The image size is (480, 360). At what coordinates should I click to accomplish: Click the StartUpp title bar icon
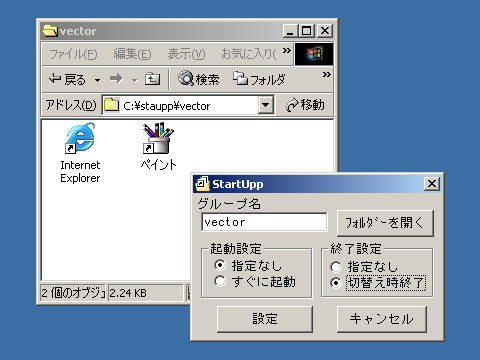[202, 184]
